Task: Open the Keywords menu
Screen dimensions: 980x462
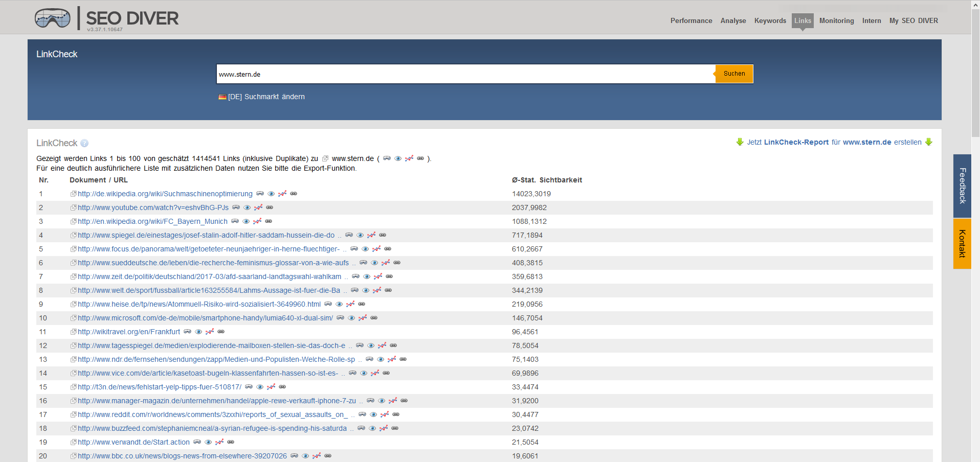Action: (x=770, y=21)
